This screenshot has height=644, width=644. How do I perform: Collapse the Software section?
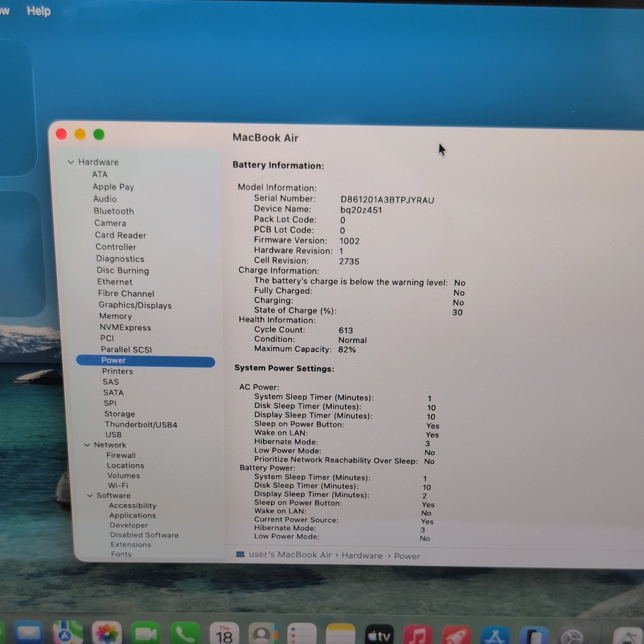pyautogui.click(x=90, y=495)
